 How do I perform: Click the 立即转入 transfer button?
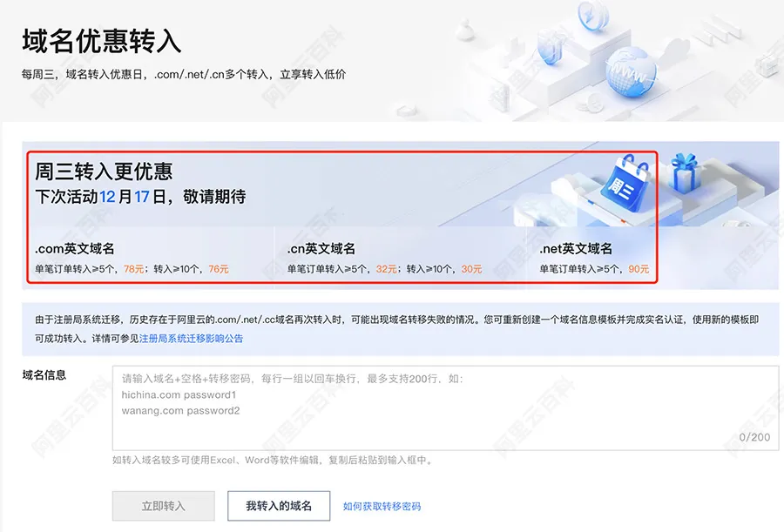(x=163, y=506)
